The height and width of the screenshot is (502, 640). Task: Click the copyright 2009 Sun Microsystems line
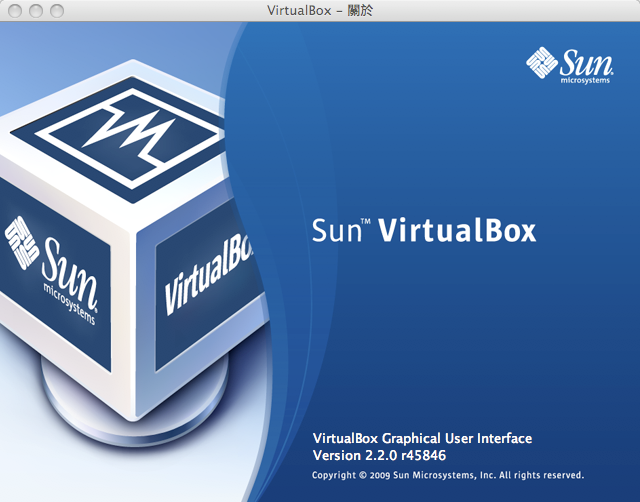point(448,475)
